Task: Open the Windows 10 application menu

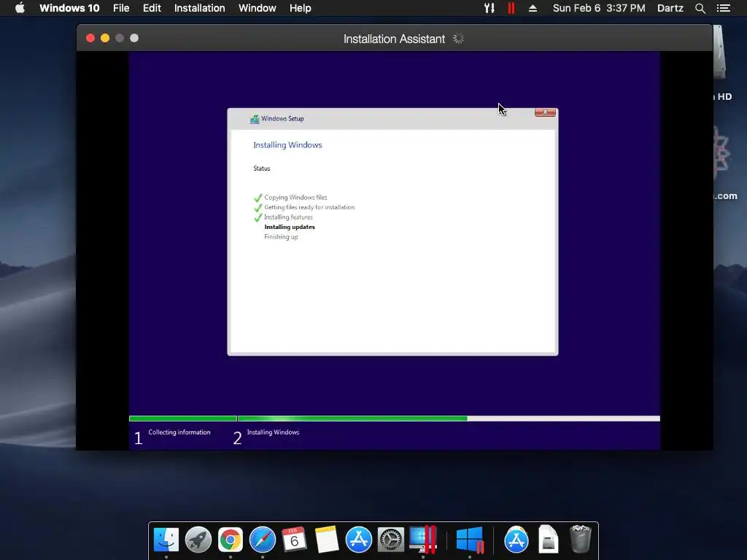Action: [69, 8]
